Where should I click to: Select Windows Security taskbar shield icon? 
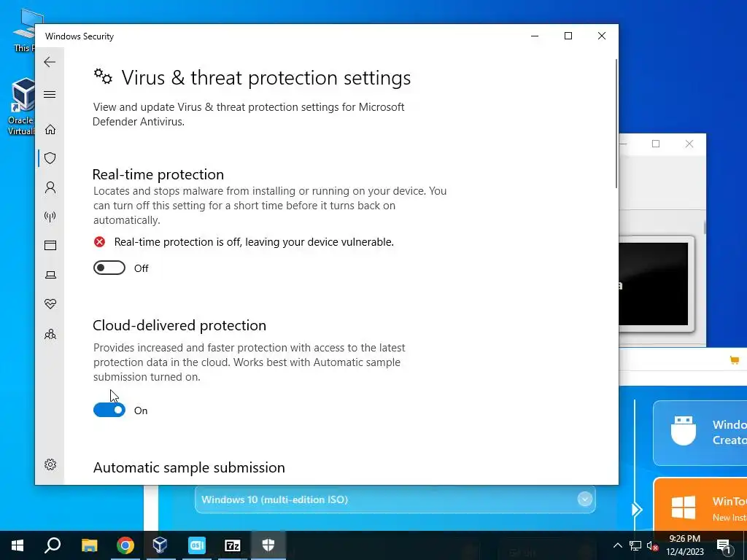point(268,545)
